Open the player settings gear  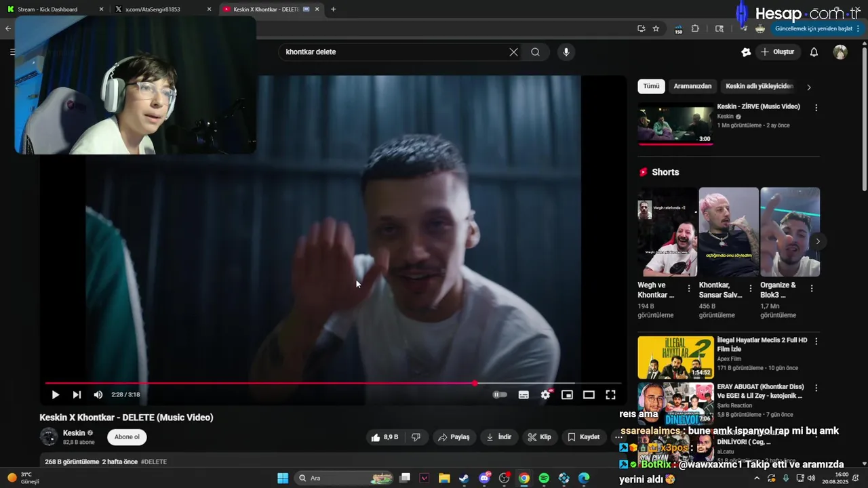[x=545, y=394]
